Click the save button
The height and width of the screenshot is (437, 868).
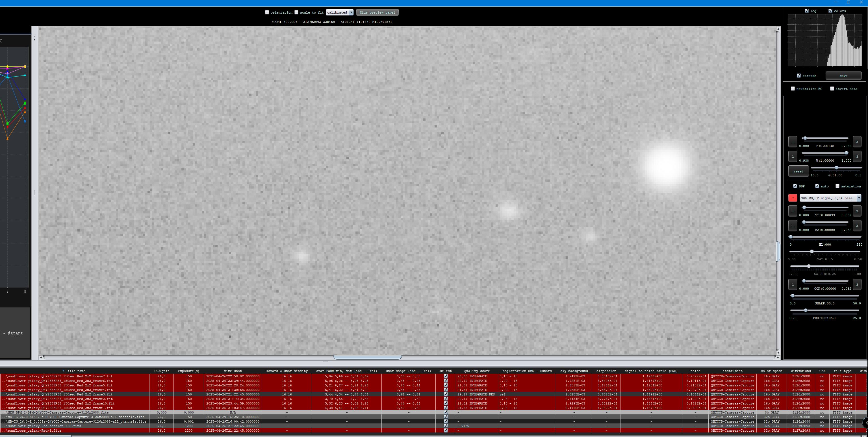(843, 75)
